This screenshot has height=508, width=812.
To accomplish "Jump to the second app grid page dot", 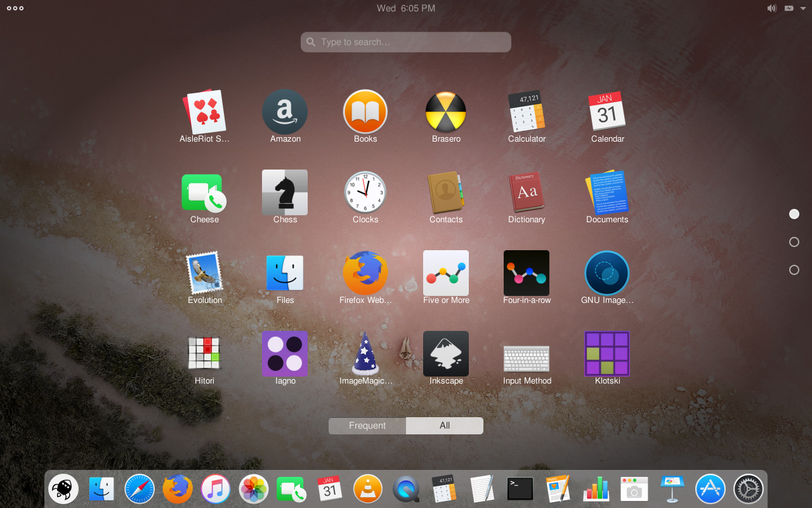I will coord(794,242).
